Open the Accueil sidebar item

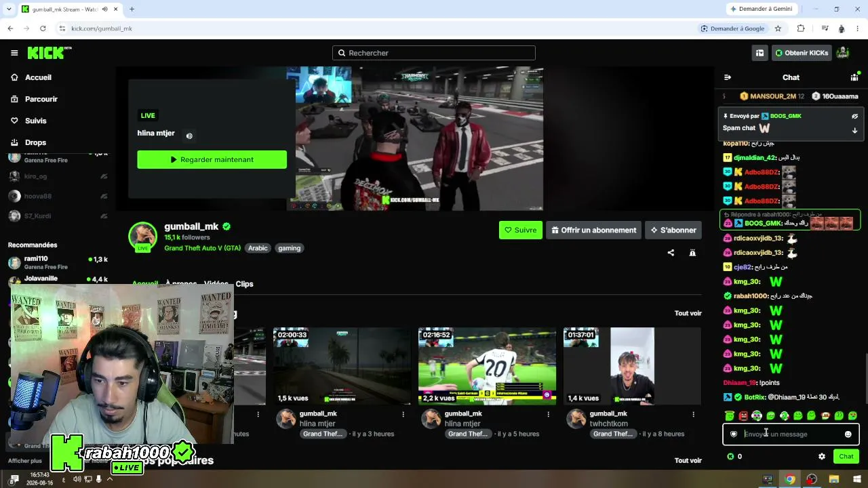39,77
